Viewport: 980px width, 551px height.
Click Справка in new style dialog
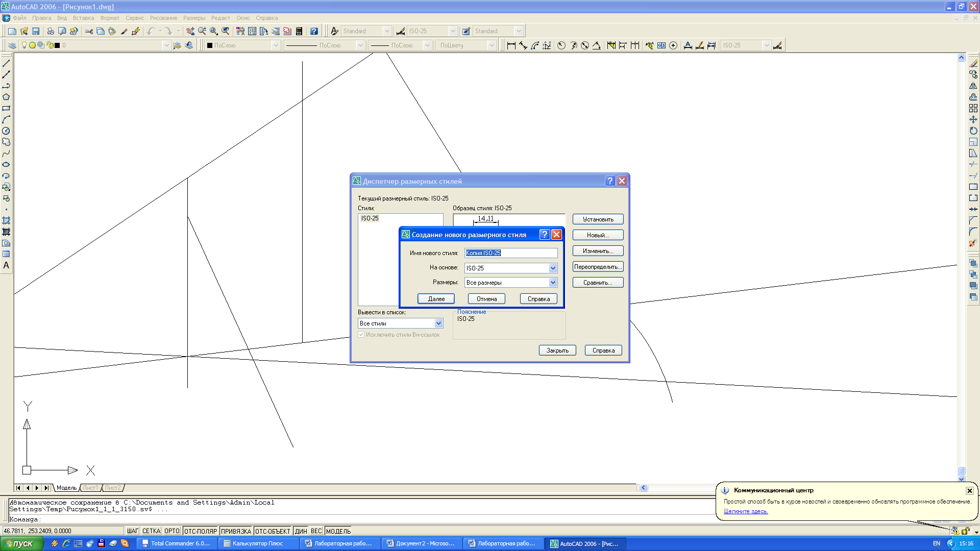pyautogui.click(x=538, y=299)
